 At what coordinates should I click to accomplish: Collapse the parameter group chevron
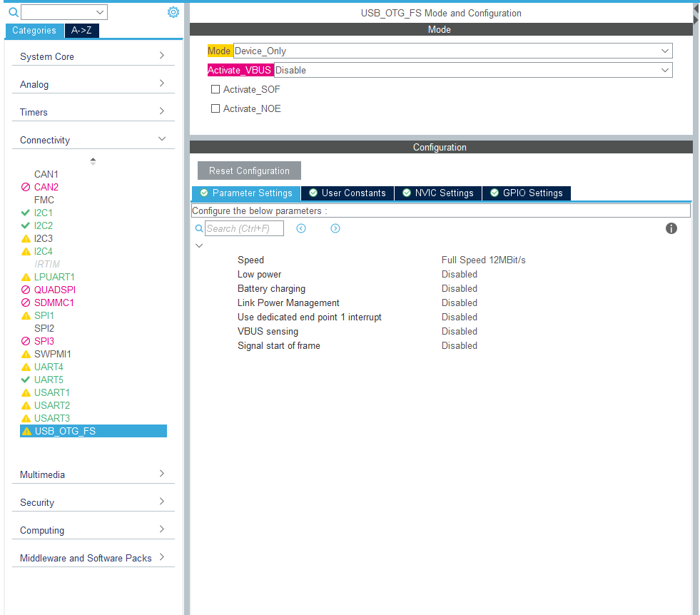pos(199,245)
